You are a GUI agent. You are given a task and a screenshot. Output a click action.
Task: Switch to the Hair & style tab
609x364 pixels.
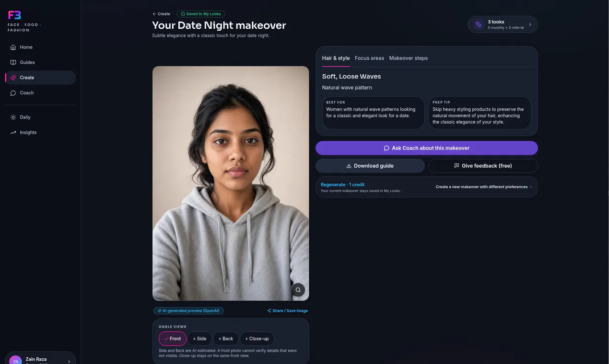click(336, 58)
